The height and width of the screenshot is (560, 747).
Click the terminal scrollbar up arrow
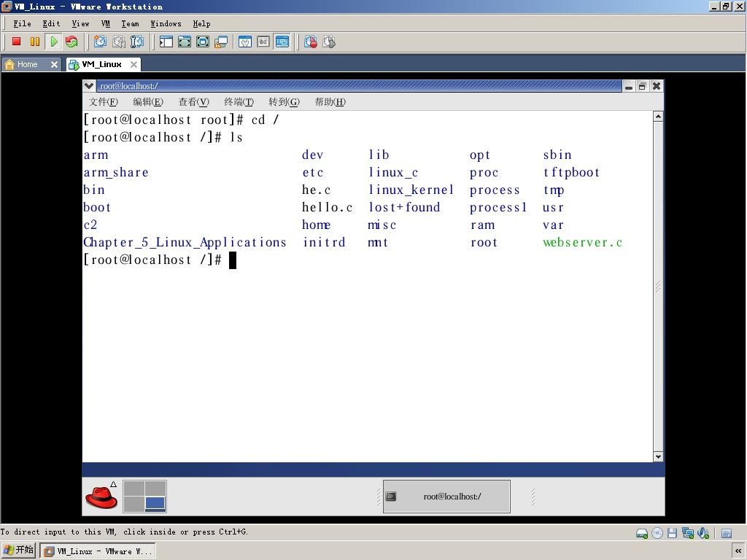click(x=658, y=117)
